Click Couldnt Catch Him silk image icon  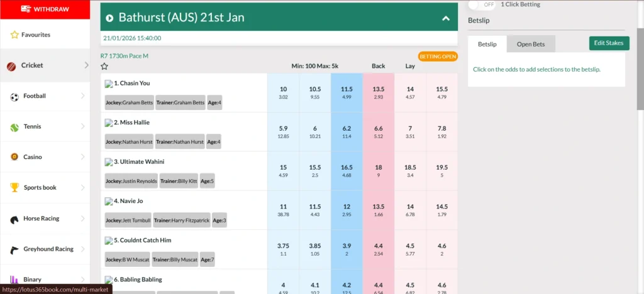tap(108, 241)
